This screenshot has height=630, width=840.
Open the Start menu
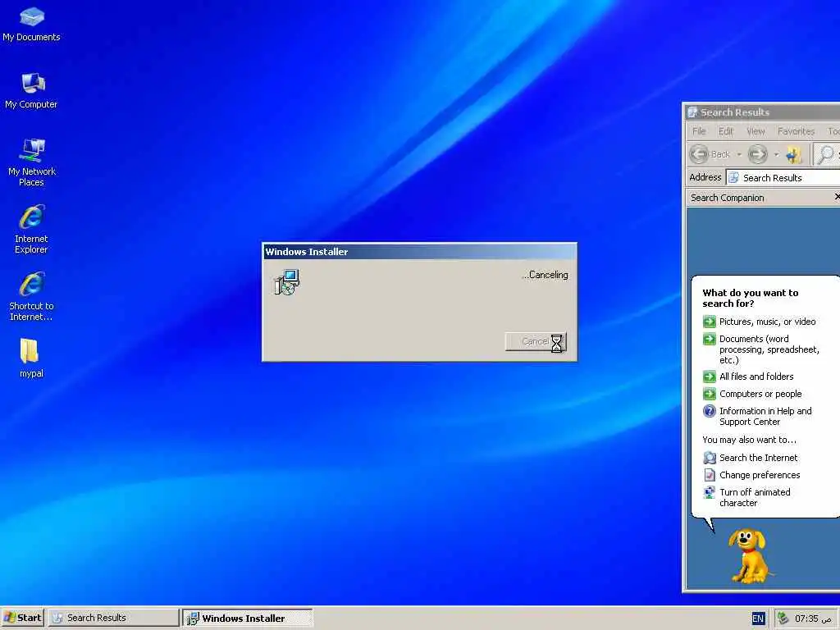coord(22,618)
